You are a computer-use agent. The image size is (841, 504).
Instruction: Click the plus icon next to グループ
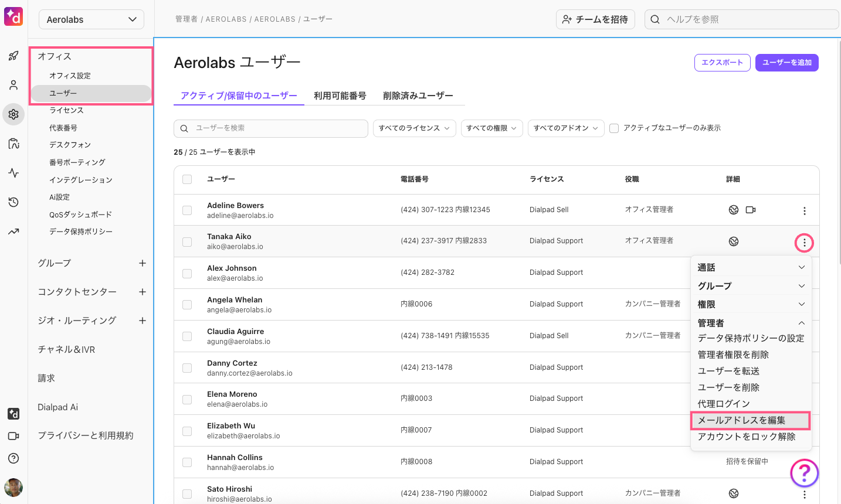coord(143,263)
